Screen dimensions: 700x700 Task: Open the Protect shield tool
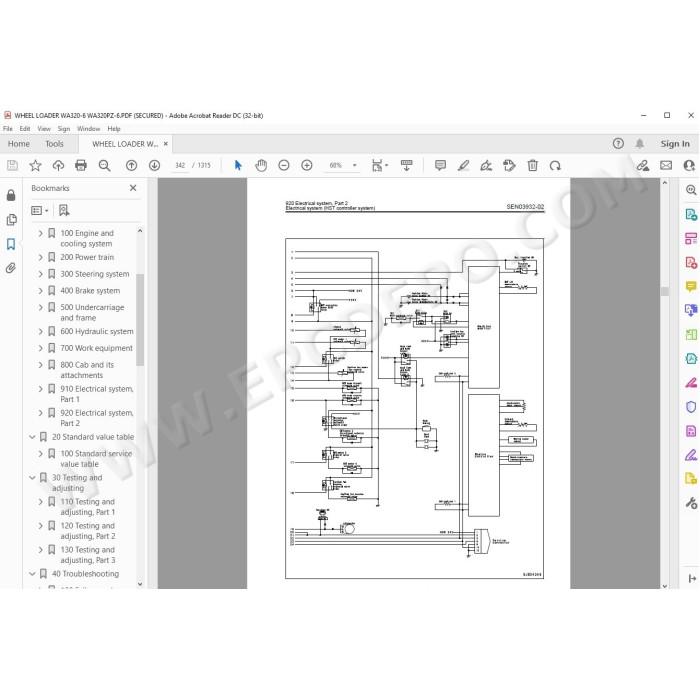pyautogui.click(x=691, y=407)
